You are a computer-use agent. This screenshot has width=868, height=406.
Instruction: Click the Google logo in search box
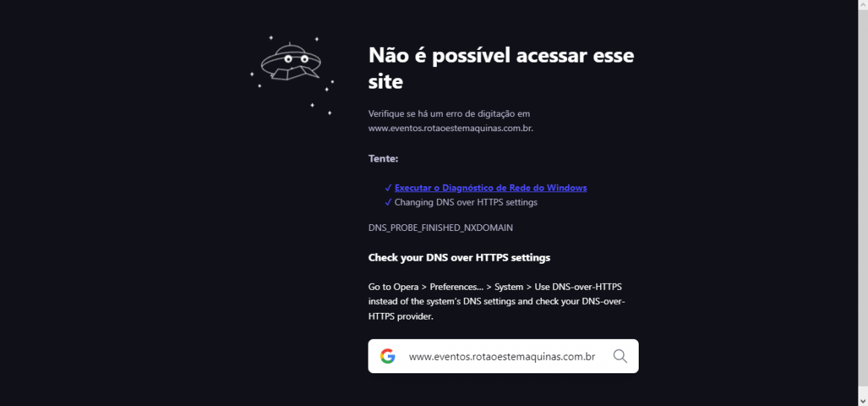388,356
